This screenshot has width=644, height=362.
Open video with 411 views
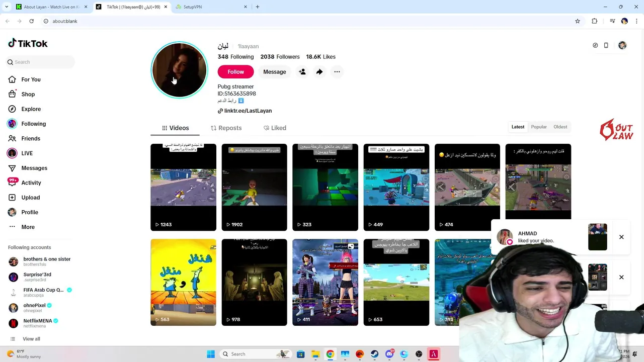[325, 282]
